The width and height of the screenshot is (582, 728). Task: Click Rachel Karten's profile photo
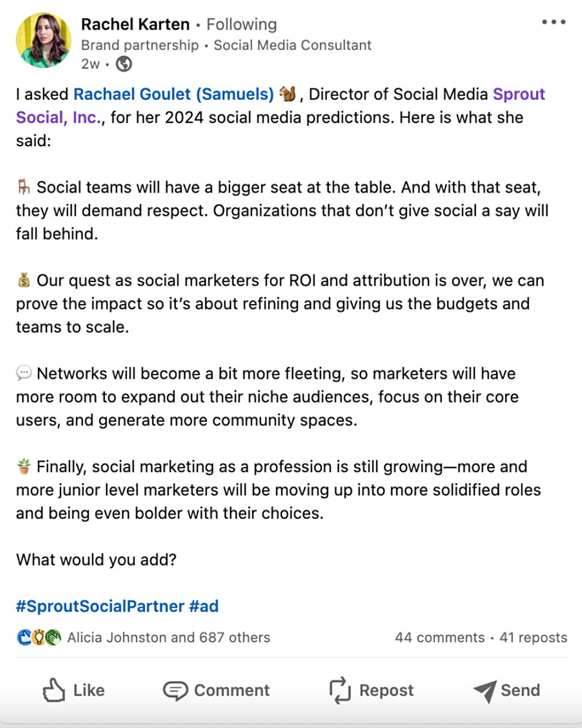[x=44, y=40]
